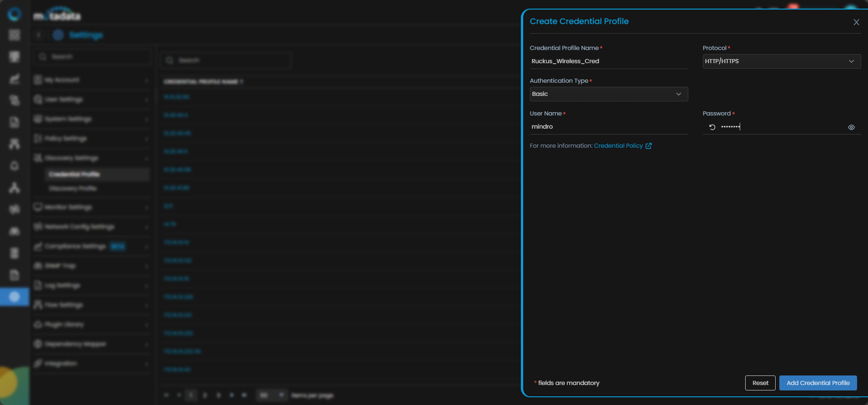Open the alerts bell icon in sidebar
Screen dimensions: 868x405
[15, 165]
